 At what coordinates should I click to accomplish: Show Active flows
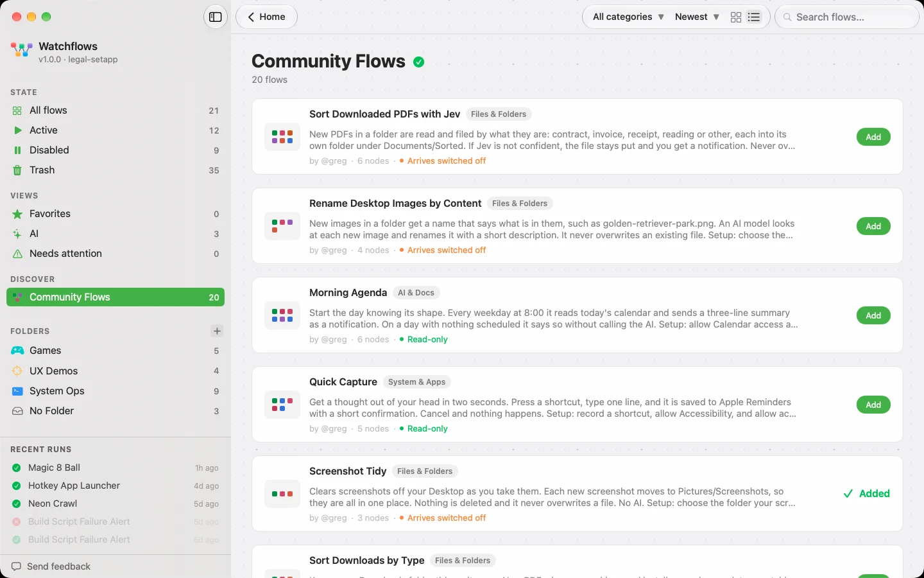coord(116,130)
